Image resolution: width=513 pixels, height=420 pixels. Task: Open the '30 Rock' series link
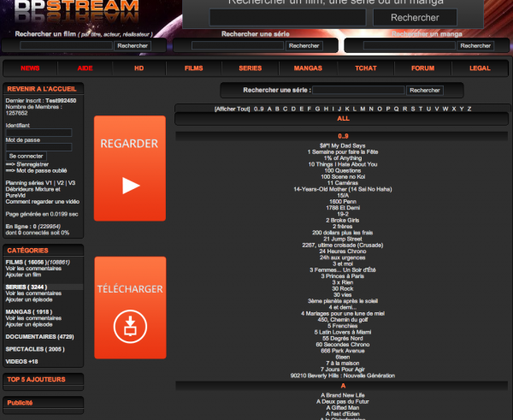click(x=343, y=288)
